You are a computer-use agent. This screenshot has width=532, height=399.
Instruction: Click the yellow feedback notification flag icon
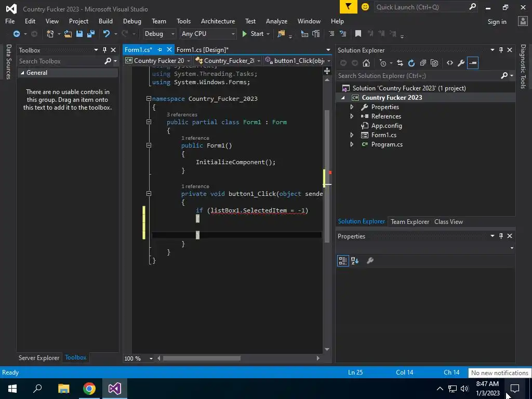coord(349,7)
